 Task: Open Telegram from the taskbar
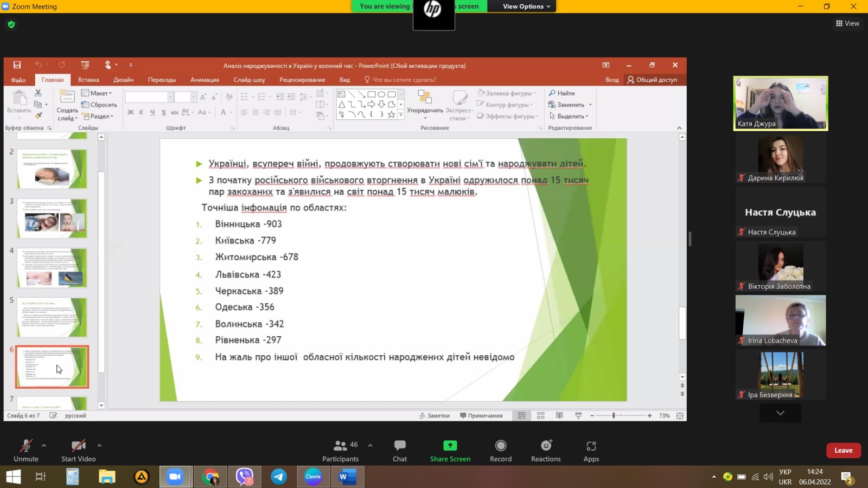[x=279, y=477]
